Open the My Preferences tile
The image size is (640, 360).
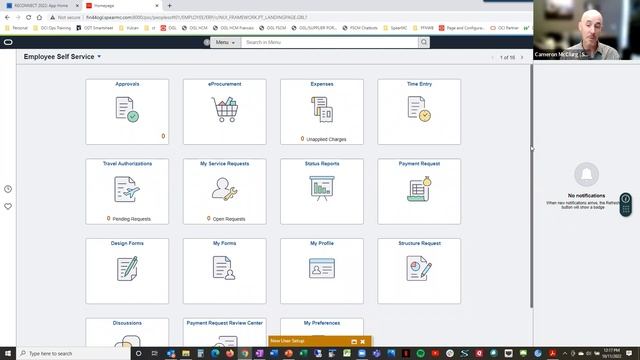click(x=322, y=327)
